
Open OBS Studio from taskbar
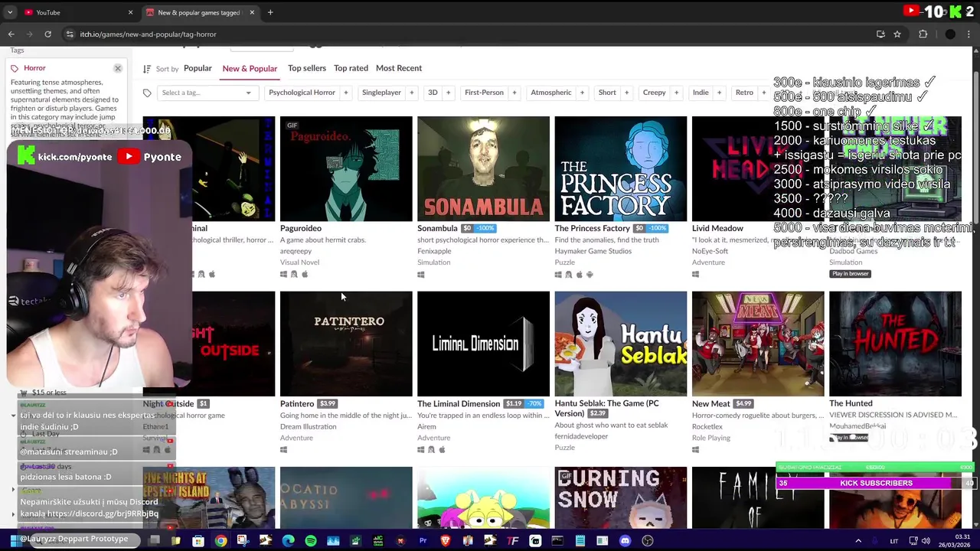pos(648,541)
